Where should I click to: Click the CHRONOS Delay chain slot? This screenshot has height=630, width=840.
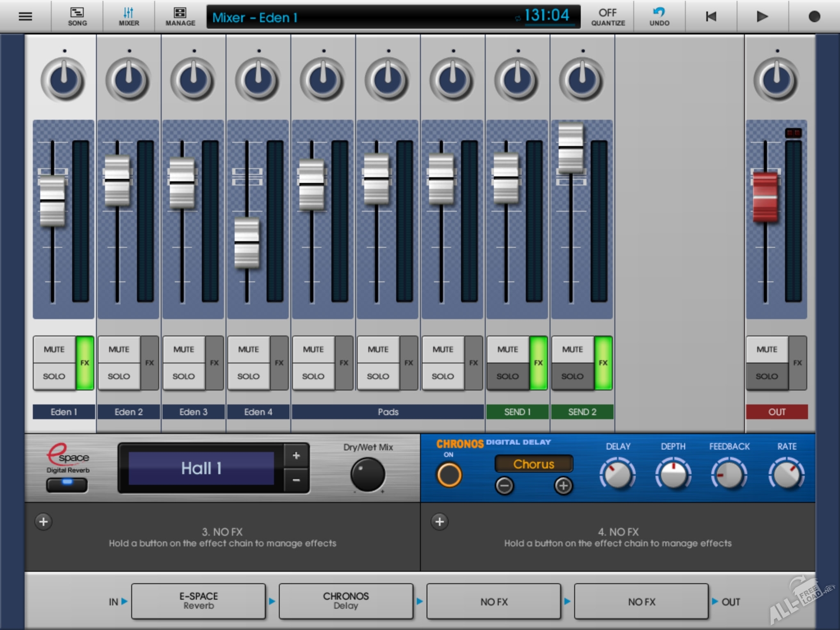pos(346,601)
